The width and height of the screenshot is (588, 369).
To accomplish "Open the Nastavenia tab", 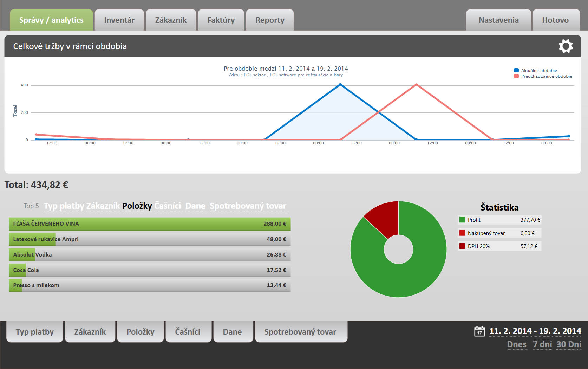I will (498, 20).
